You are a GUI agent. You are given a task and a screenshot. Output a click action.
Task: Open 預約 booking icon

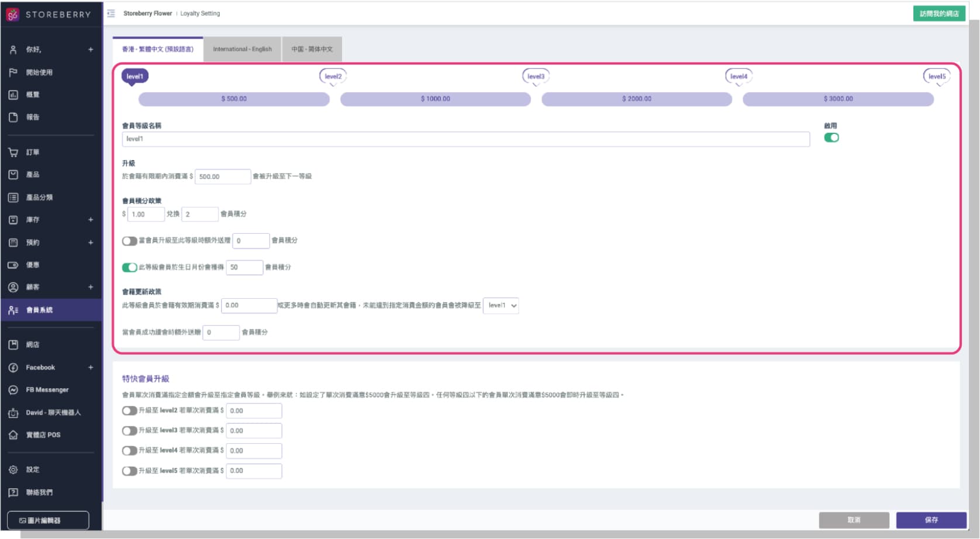(x=13, y=242)
